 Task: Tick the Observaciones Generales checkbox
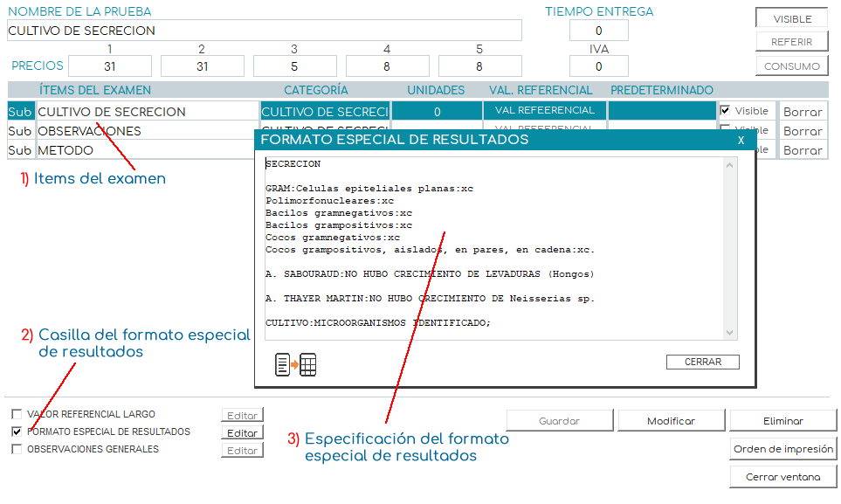[x=17, y=450]
